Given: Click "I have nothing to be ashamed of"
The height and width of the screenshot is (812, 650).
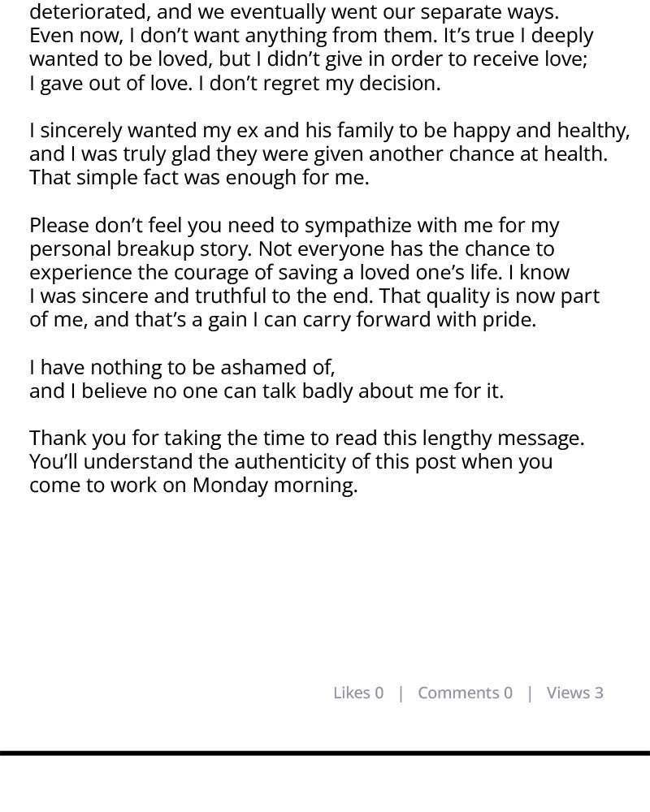Looking at the screenshot, I should click(182, 367).
